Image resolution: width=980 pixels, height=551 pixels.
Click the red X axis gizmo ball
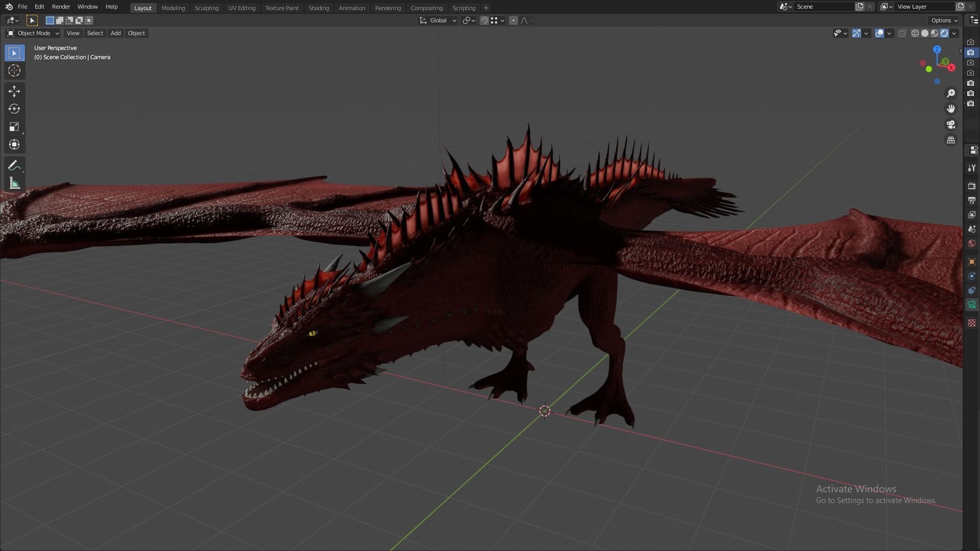point(951,68)
